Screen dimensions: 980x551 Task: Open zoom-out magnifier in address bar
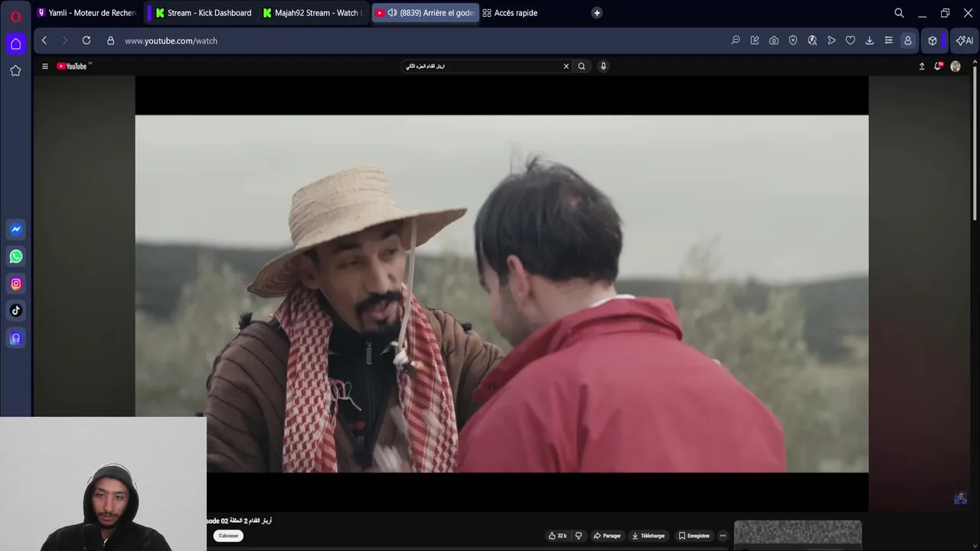736,41
